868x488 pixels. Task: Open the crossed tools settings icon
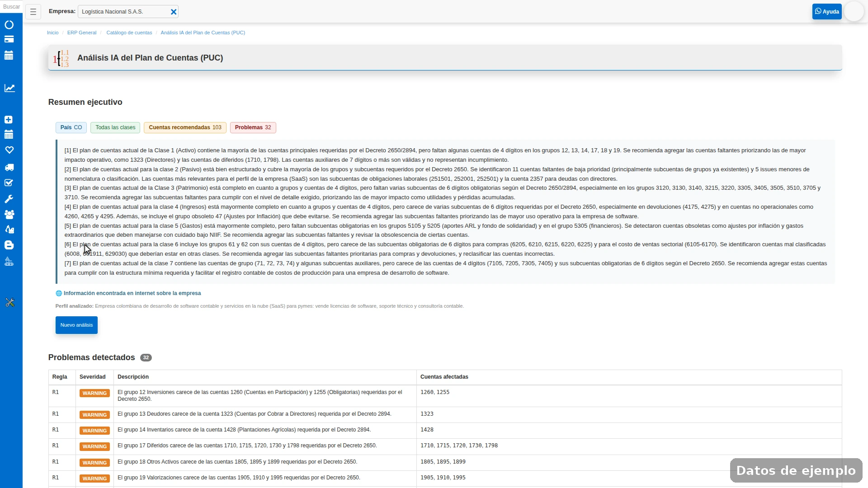[9, 303]
